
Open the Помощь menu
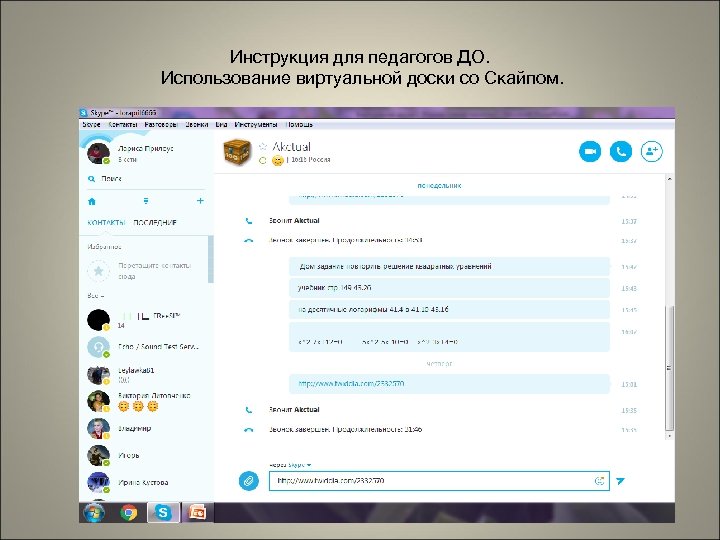point(299,124)
